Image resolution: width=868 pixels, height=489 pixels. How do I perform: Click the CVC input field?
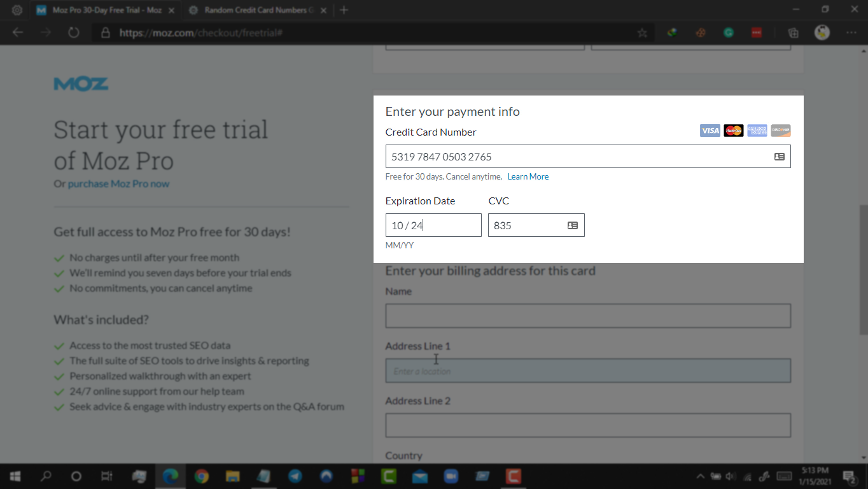tap(536, 225)
